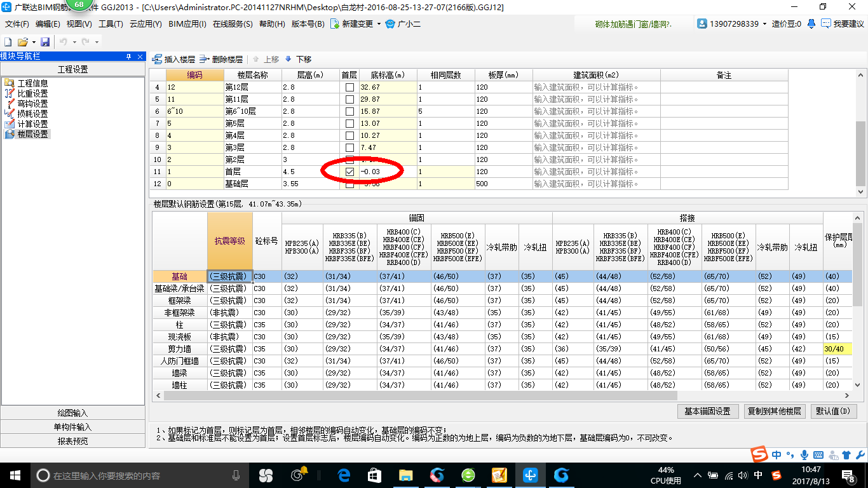Close the 模块导航栏 navigation panel
The width and height of the screenshot is (868, 488).
pos(140,56)
